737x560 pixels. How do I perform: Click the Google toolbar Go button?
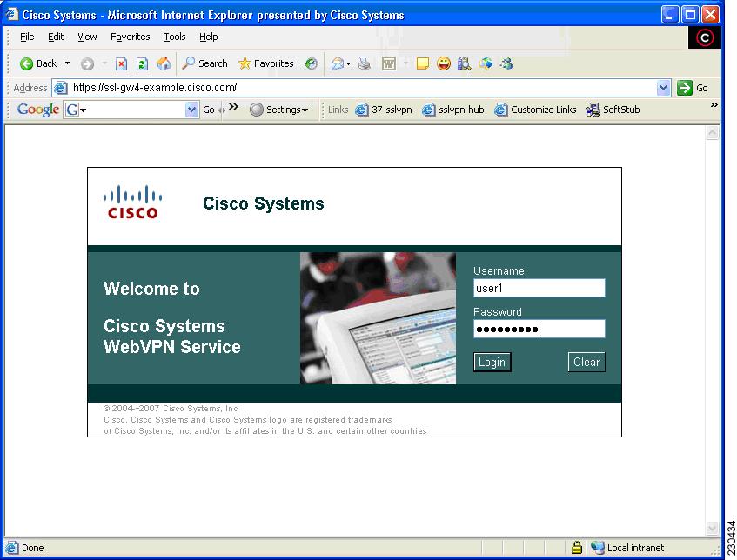click(209, 110)
